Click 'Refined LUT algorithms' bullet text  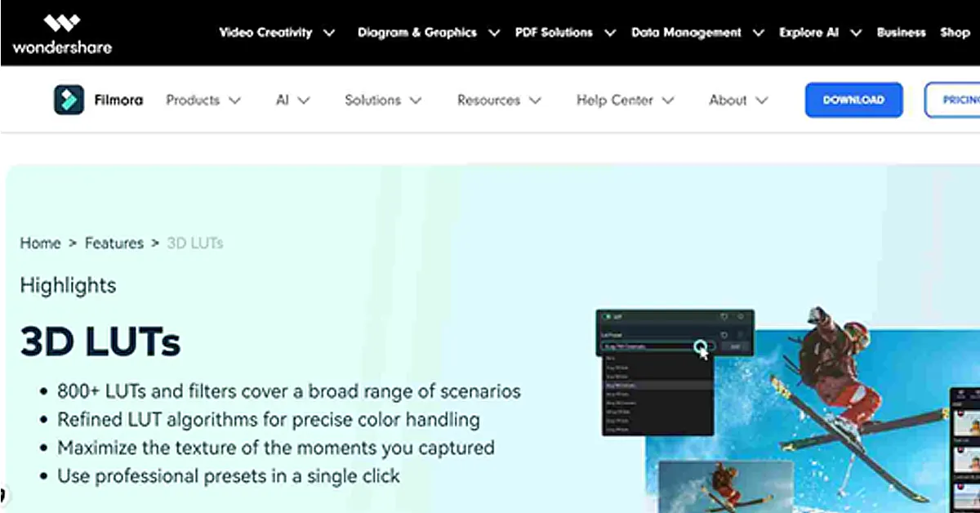click(268, 420)
